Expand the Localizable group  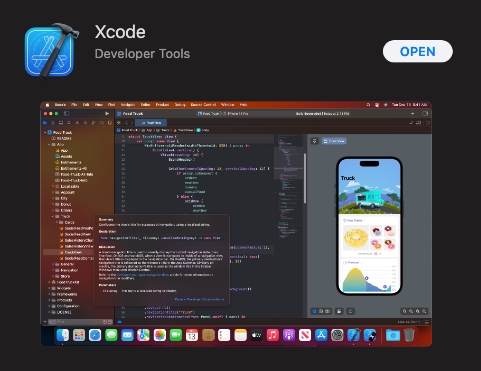click(53, 186)
